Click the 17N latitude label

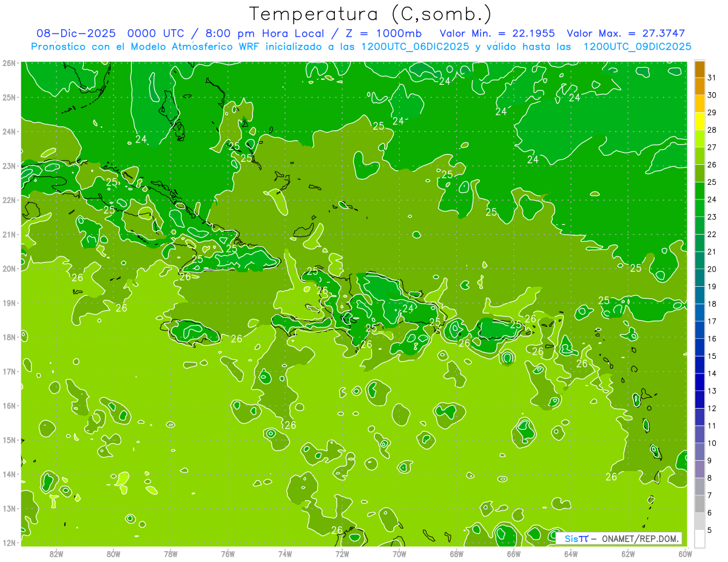tap(8, 371)
